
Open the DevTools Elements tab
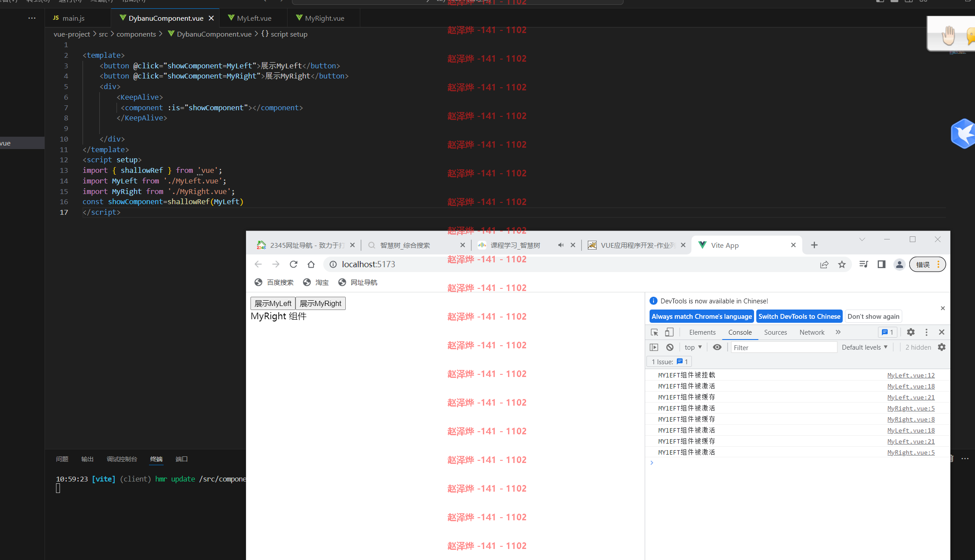[702, 332]
